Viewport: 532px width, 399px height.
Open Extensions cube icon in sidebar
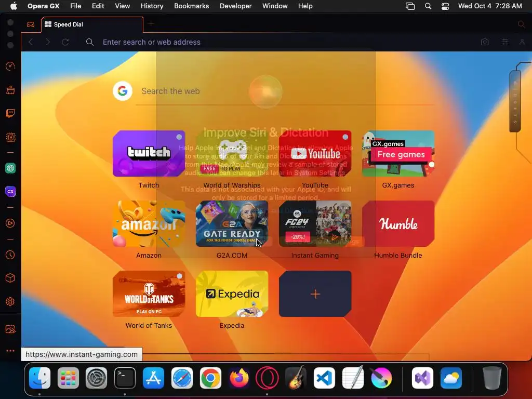point(10,278)
